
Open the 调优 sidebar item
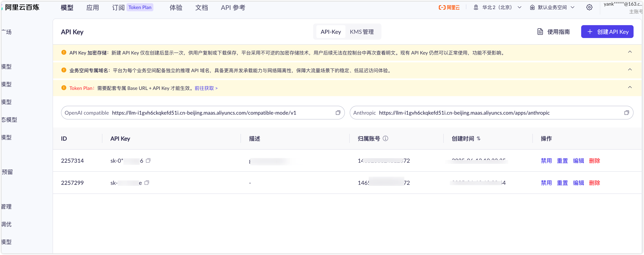(x=6, y=224)
